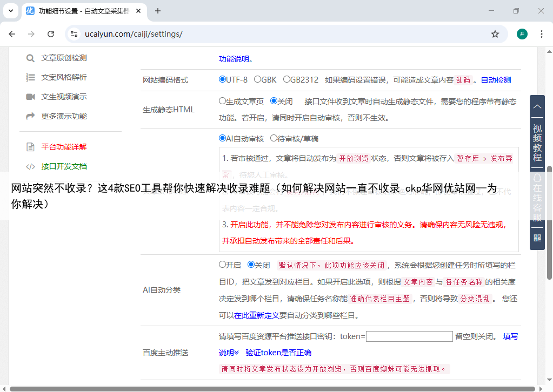This screenshot has width=553, height=392.
Task: Select GBK encoding radio button
Action: [x=258, y=79]
